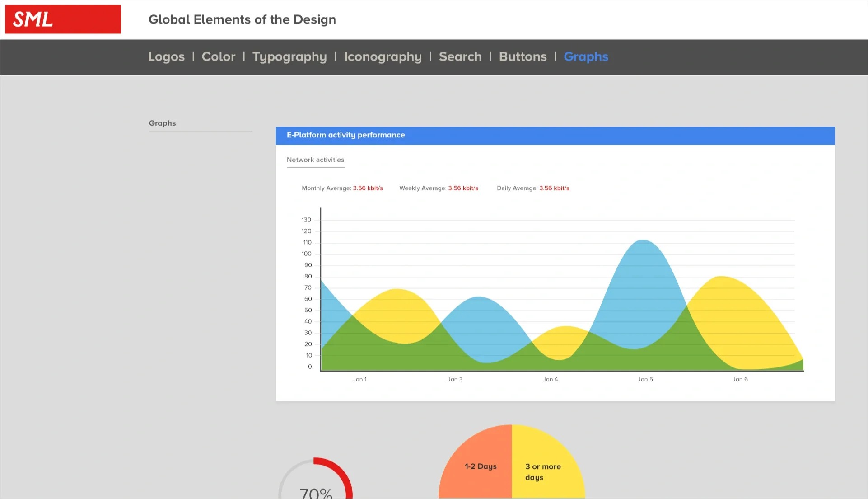The width and height of the screenshot is (868, 499).
Task: Navigate to the Search section
Action: point(460,57)
